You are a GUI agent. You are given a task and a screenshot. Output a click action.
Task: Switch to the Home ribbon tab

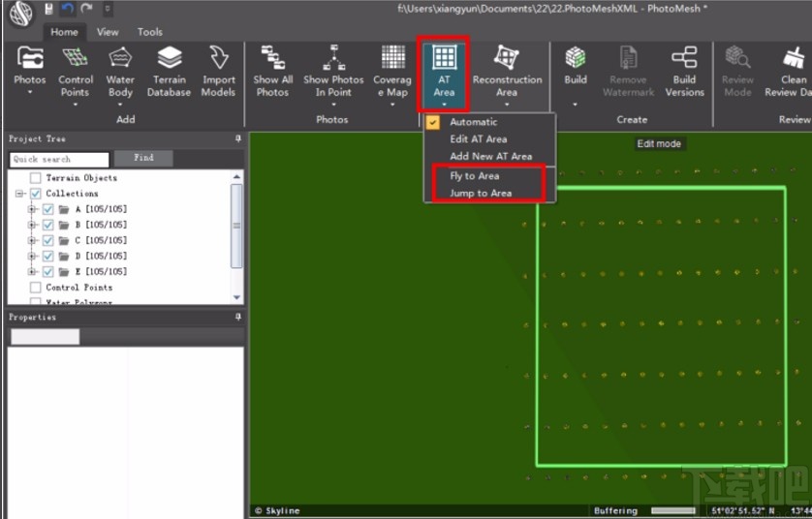tap(64, 32)
